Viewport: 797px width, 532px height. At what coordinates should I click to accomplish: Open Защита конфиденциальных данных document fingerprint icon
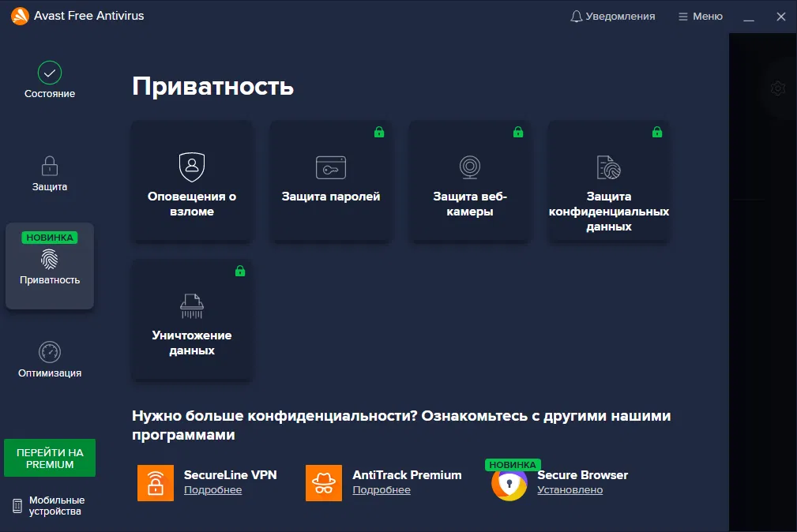tap(609, 167)
